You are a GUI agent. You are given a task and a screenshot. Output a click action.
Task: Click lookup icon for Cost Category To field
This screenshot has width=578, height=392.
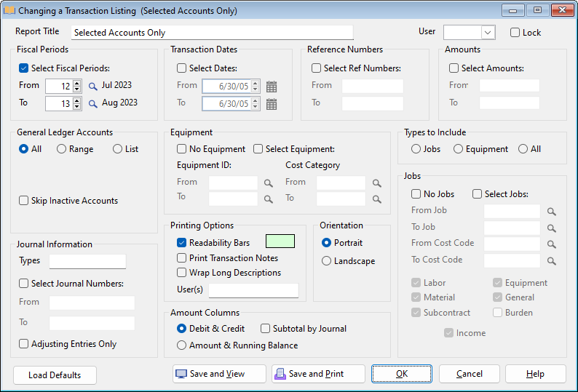point(376,199)
